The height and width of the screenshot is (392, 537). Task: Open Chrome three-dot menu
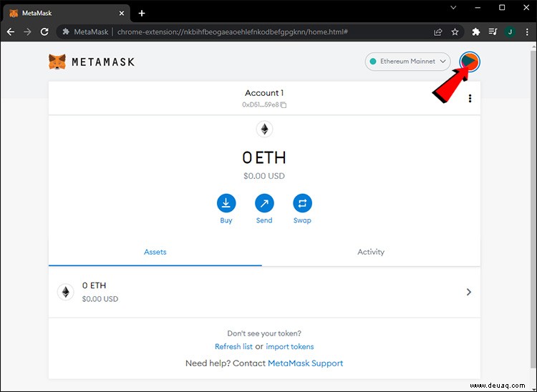point(527,31)
